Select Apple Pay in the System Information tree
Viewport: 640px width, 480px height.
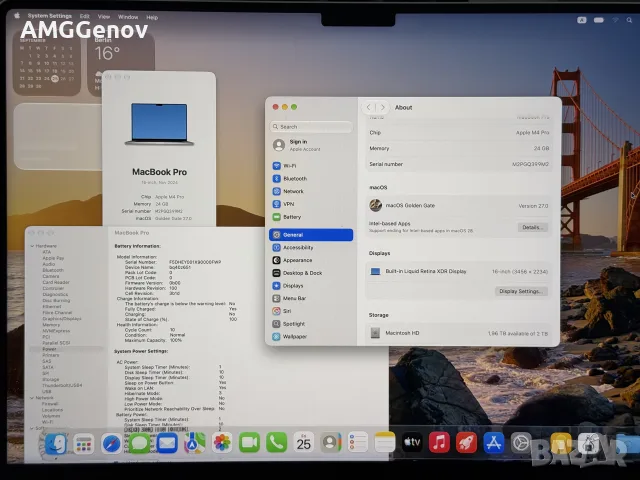[x=53, y=258]
